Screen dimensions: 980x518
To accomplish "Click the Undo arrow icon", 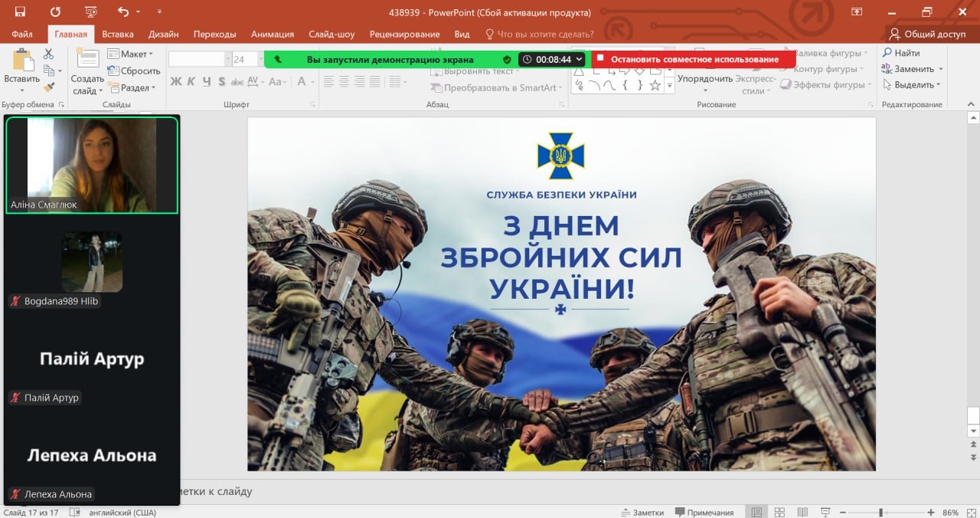I will pyautogui.click(x=123, y=11).
